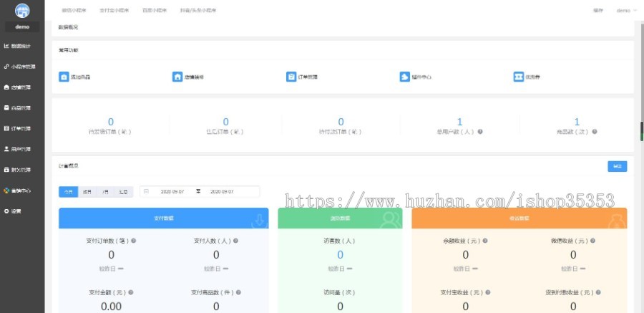The width and height of the screenshot is (644, 313).
Task: Switch to 支付宝小程序 top tab
Action: tap(114, 11)
